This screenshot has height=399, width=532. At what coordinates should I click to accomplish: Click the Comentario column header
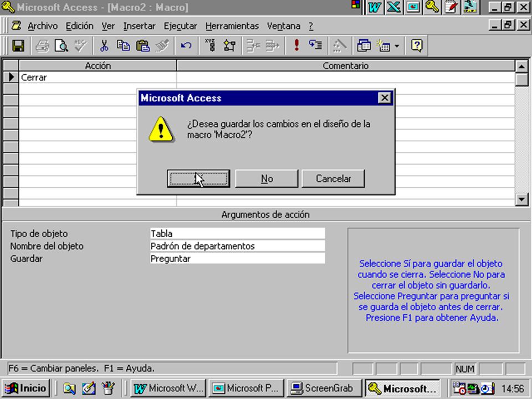coord(345,66)
